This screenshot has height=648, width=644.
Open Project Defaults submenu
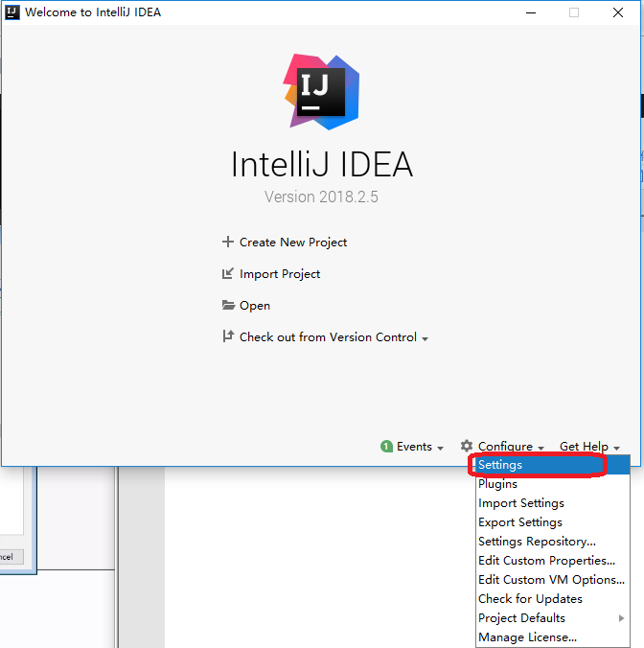(553, 618)
